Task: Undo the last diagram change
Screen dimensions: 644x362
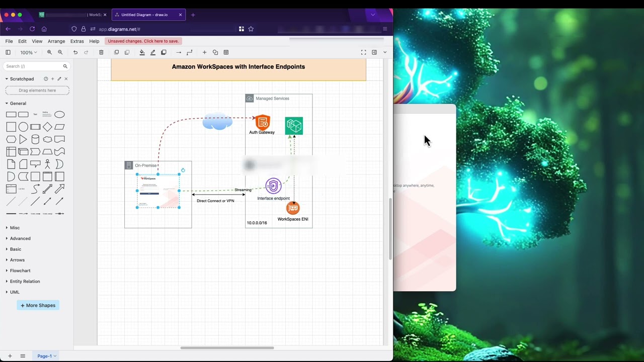Action: [75, 52]
